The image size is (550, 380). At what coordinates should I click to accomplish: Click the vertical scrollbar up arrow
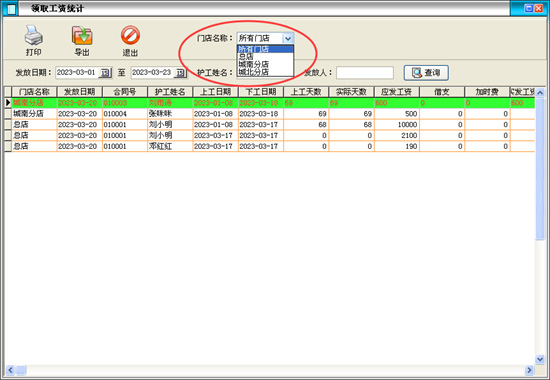tap(540, 93)
